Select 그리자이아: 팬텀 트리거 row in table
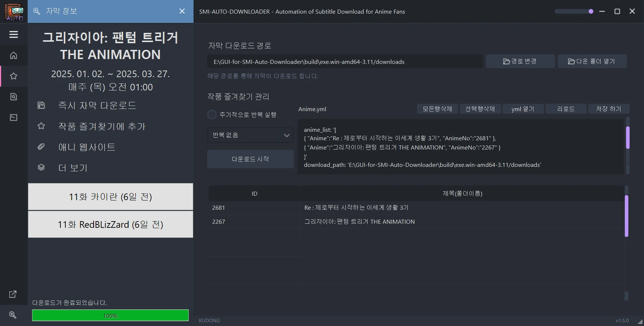The image size is (644, 326). tap(462, 222)
